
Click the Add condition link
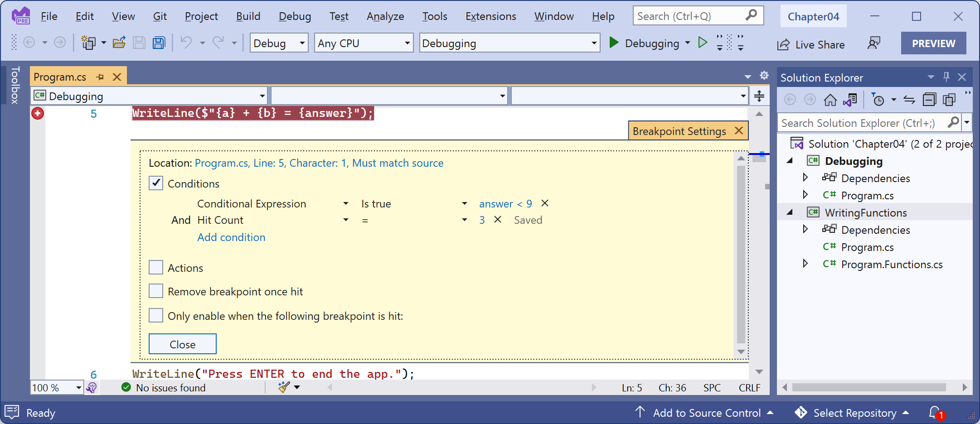click(x=231, y=237)
